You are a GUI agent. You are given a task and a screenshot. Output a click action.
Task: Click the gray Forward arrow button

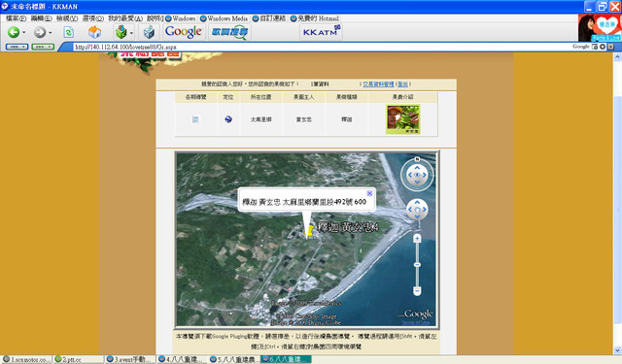pyautogui.click(x=39, y=32)
